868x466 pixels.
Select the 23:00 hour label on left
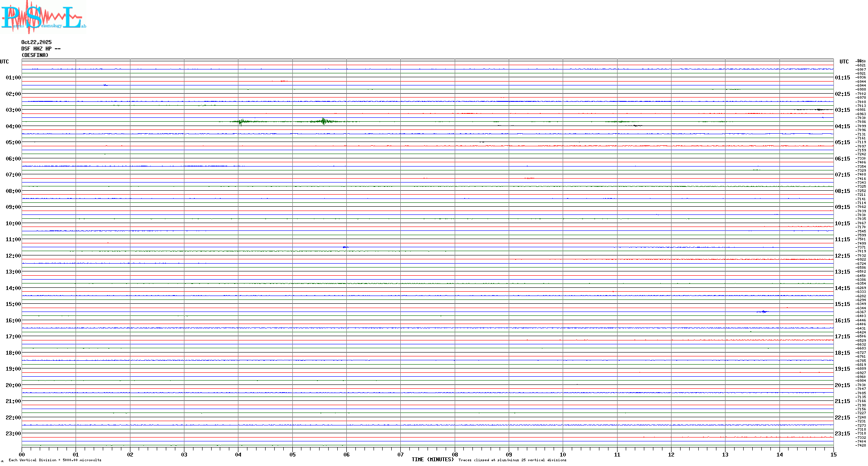(13, 434)
